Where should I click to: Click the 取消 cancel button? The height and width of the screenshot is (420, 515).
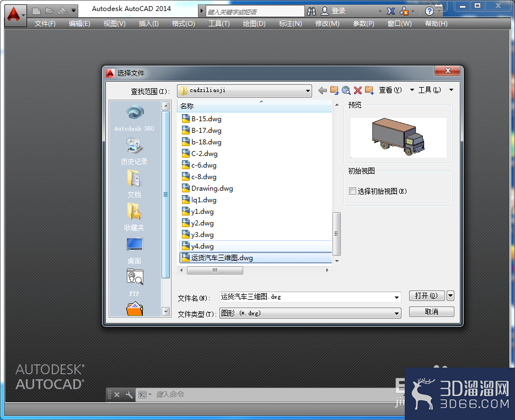point(432,311)
